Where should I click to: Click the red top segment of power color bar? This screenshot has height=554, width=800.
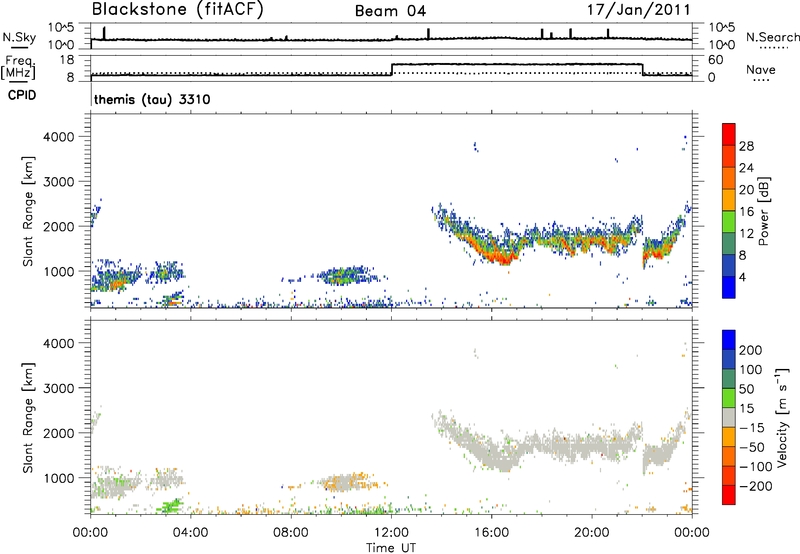click(729, 134)
